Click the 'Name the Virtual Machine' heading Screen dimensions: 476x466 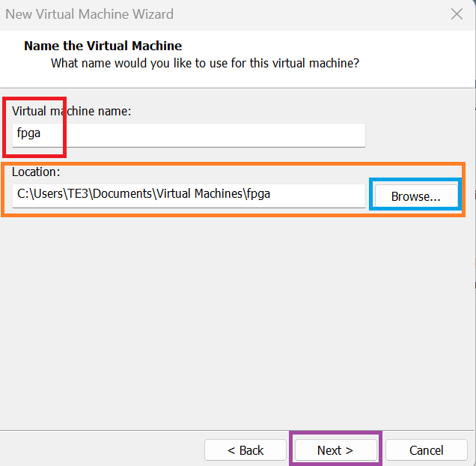(103, 46)
